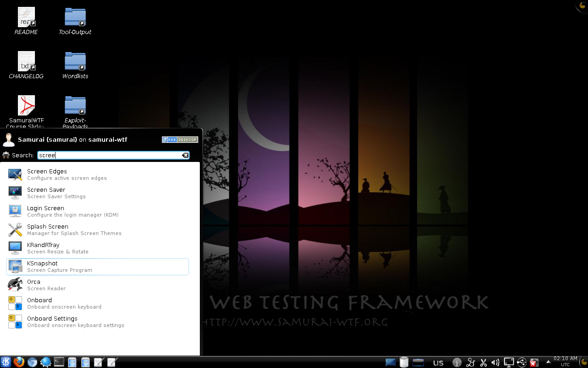The width and height of the screenshot is (588, 368).
Task: Expand the panel using the up arrow near the clock
Action: (548, 361)
